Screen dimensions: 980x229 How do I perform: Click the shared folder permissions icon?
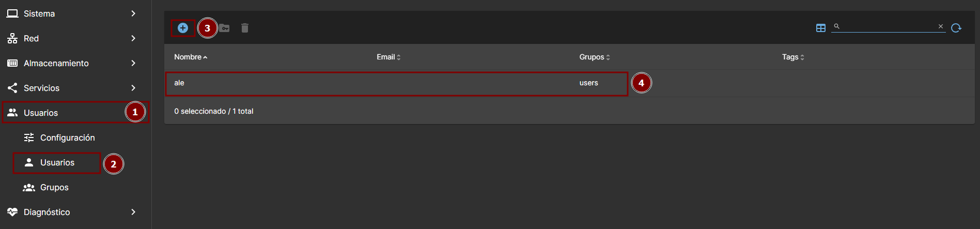[x=224, y=28]
